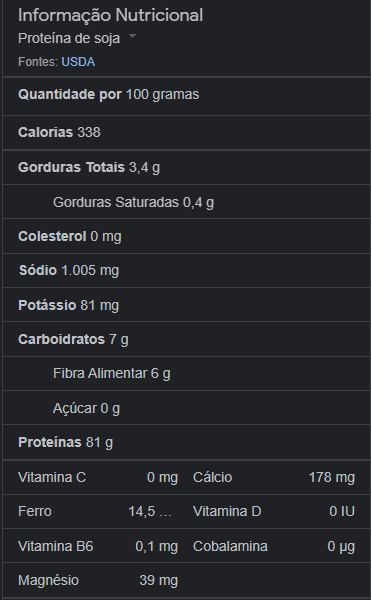Open the Proteína de soja dropdown arrow
The height and width of the screenshot is (600, 371).
pos(132,36)
